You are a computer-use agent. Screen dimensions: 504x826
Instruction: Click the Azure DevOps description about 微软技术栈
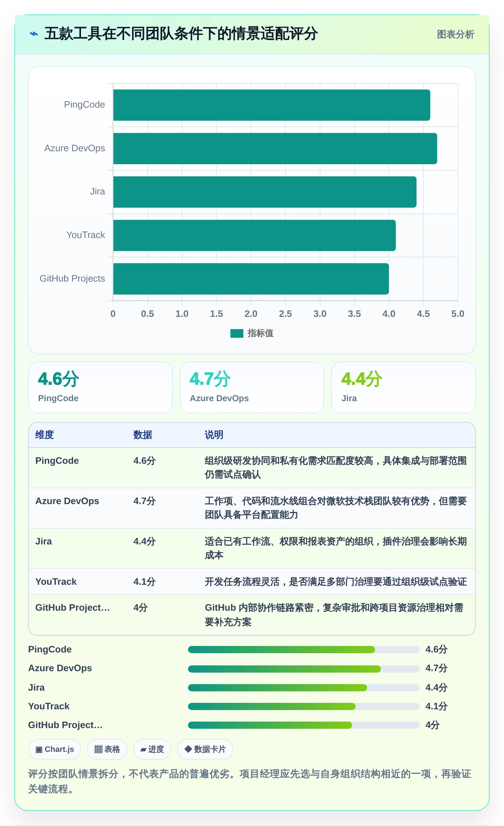pos(336,508)
